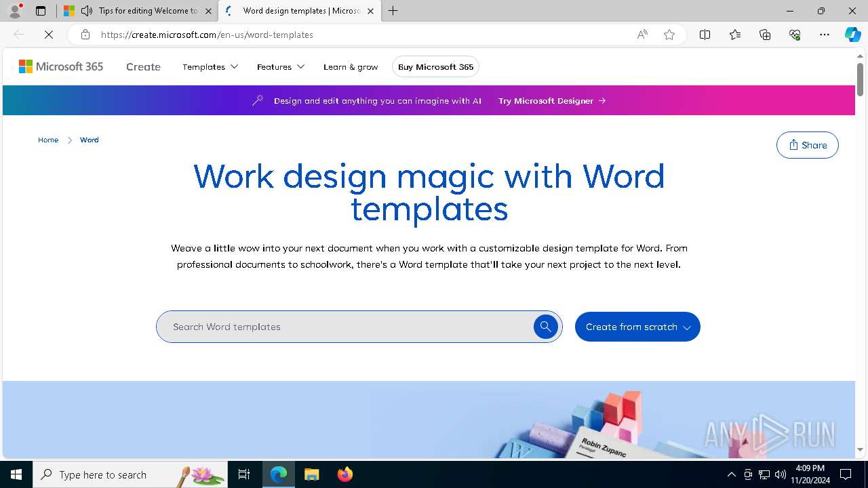The height and width of the screenshot is (488, 868).
Task: Open the notification center icon
Action: [846, 474]
